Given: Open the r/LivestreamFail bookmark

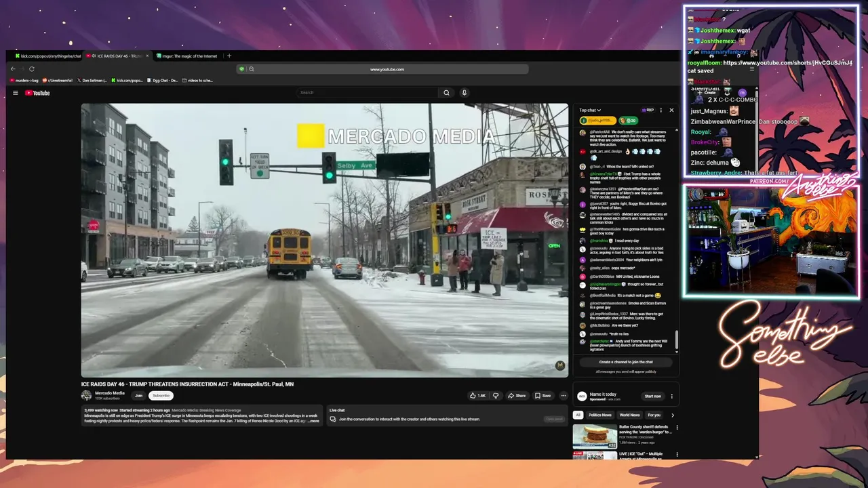Looking at the screenshot, I should (58, 80).
